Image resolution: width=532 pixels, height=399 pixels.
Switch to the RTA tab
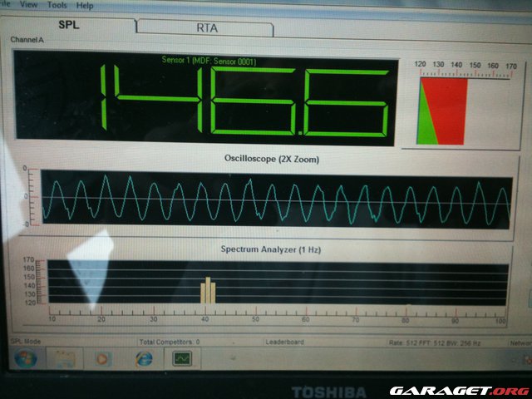(206, 27)
